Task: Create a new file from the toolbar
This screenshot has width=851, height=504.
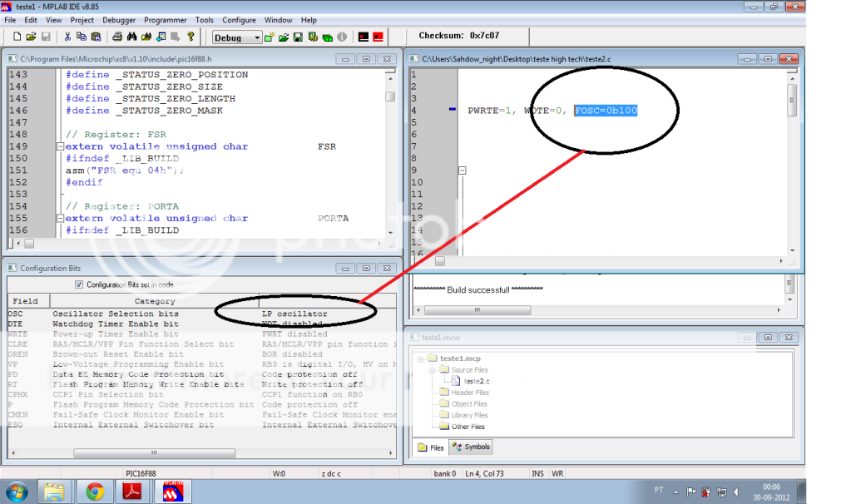Action: pos(17,37)
